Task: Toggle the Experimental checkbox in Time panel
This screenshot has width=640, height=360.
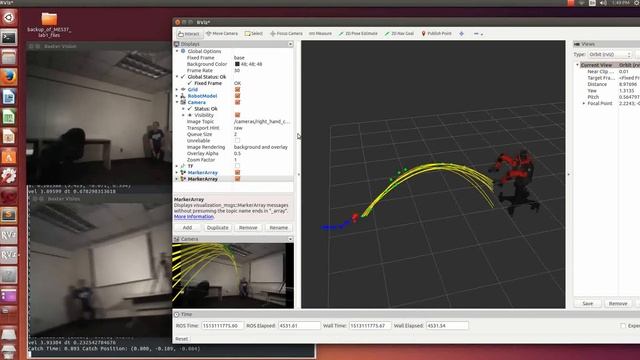Action: [x=623, y=326]
